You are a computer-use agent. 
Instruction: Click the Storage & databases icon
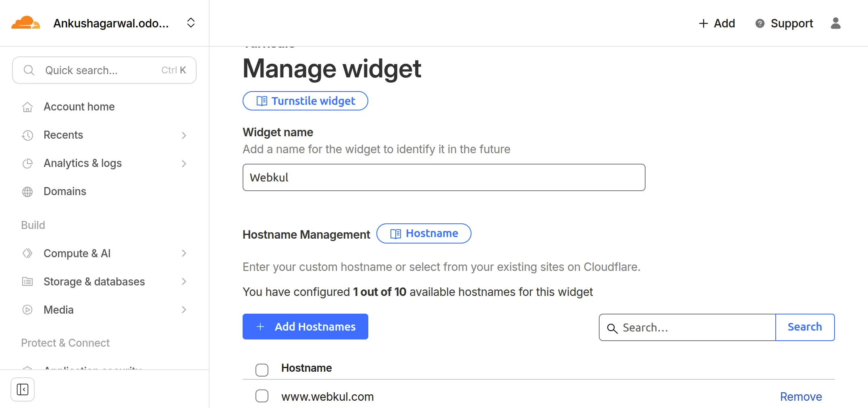[x=27, y=282]
